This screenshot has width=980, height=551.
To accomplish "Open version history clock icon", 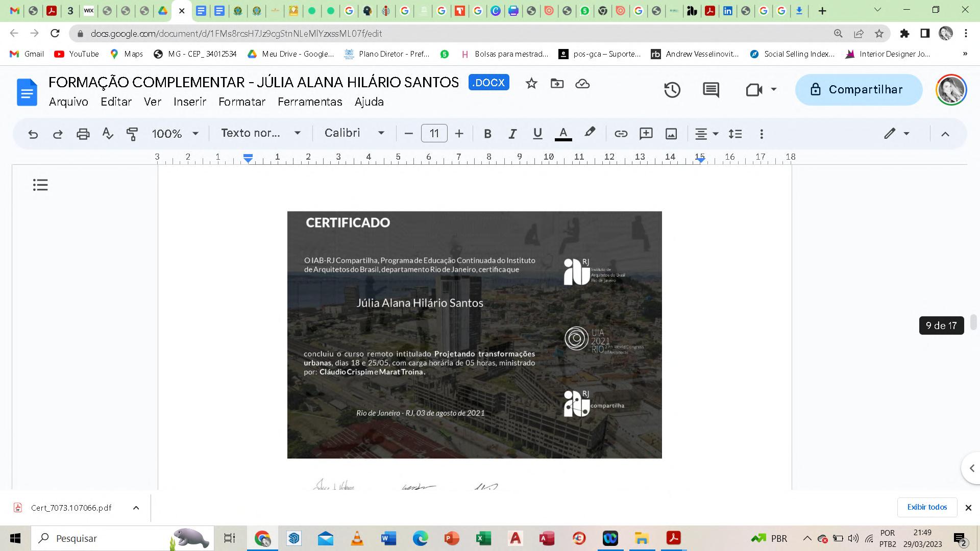I will tap(672, 90).
